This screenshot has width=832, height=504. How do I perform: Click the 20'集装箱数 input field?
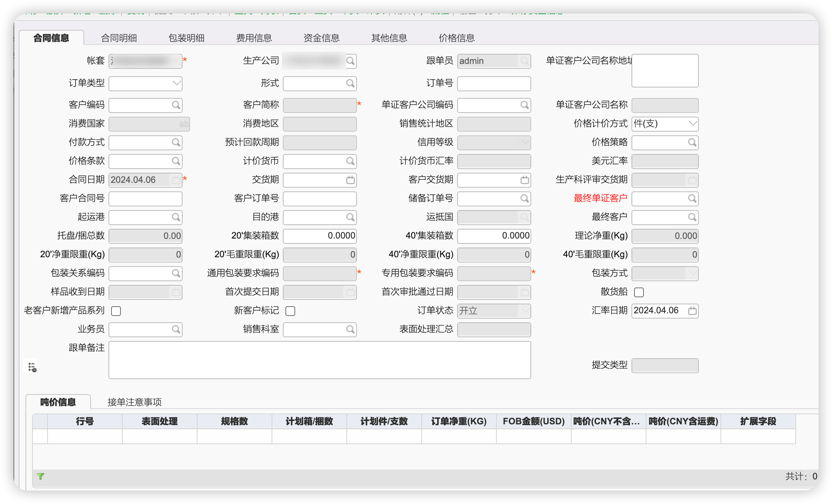click(319, 236)
